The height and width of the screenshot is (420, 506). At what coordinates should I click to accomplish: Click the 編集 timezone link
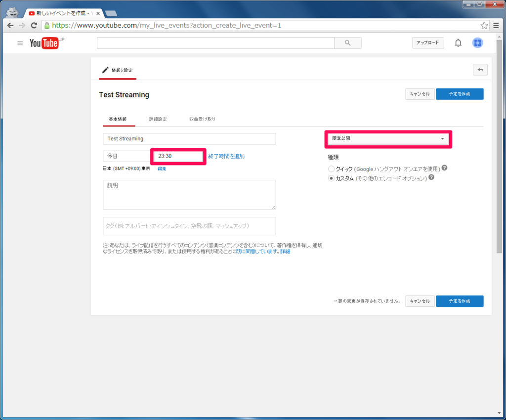point(162,168)
